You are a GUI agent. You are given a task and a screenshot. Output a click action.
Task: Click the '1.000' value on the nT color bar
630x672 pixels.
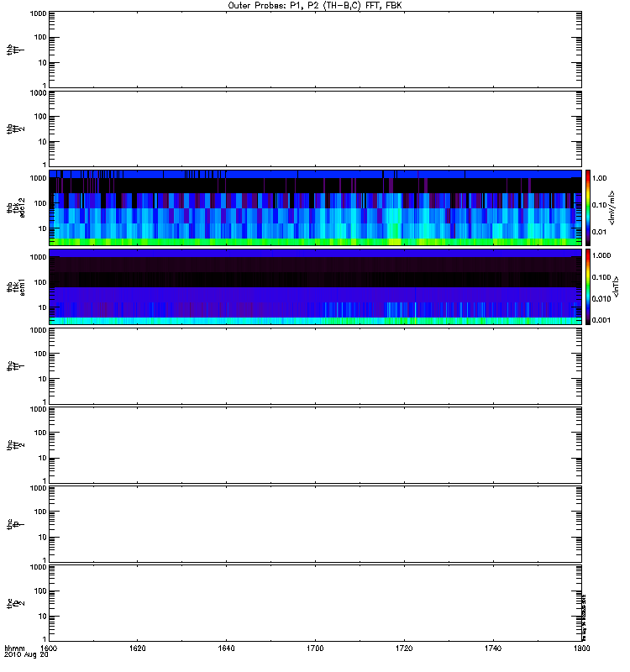tap(601, 255)
